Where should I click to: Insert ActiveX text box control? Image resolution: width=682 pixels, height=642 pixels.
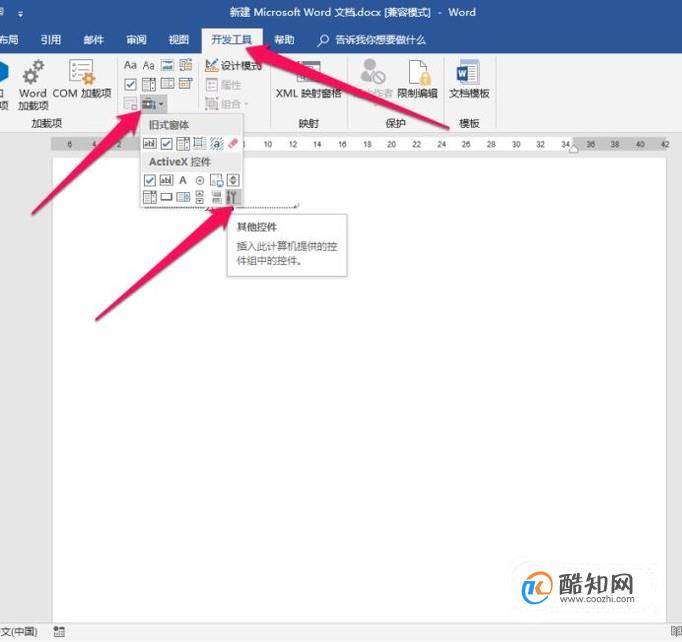click(166, 180)
